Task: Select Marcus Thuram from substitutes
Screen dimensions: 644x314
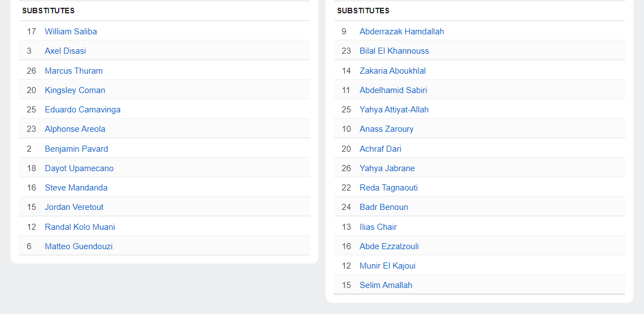Action: click(x=74, y=71)
